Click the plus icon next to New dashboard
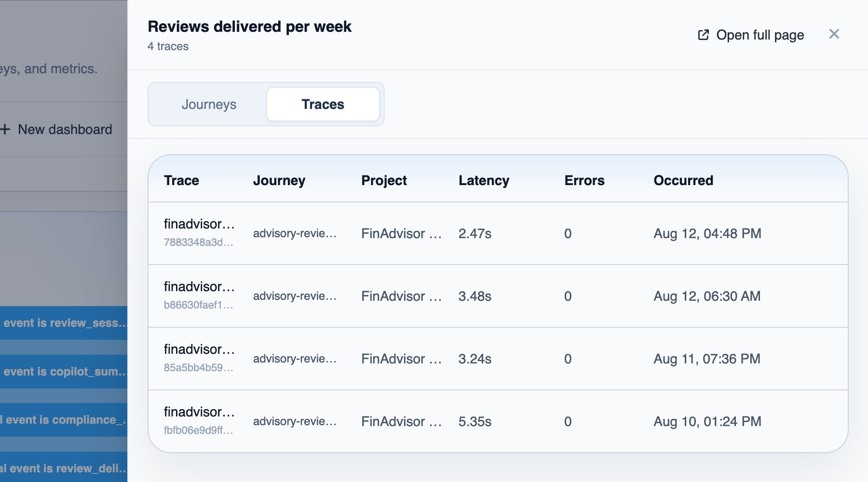868x482 pixels. tap(5, 129)
